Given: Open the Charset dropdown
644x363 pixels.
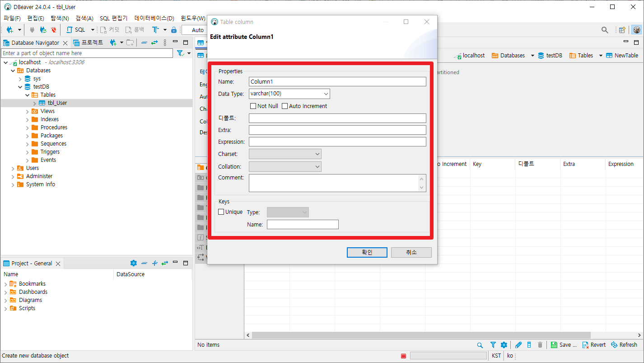Looking at the screenshot, I should coord(285,154).
